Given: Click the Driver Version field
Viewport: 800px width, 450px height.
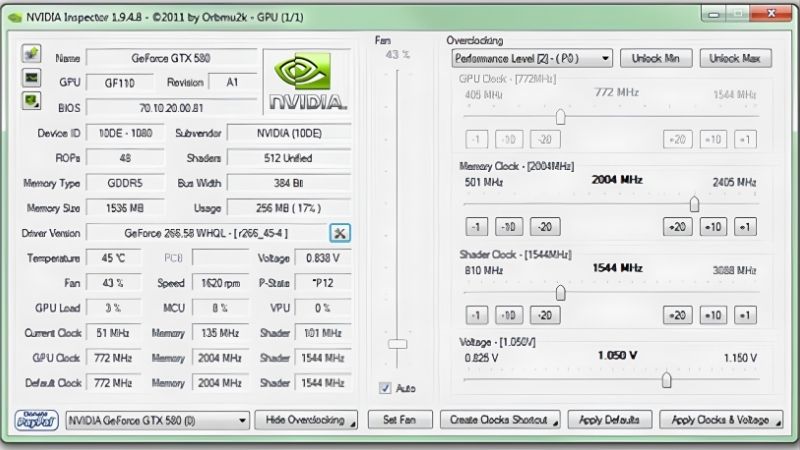Looking at the screenshot, I should [x=206, y=233].
